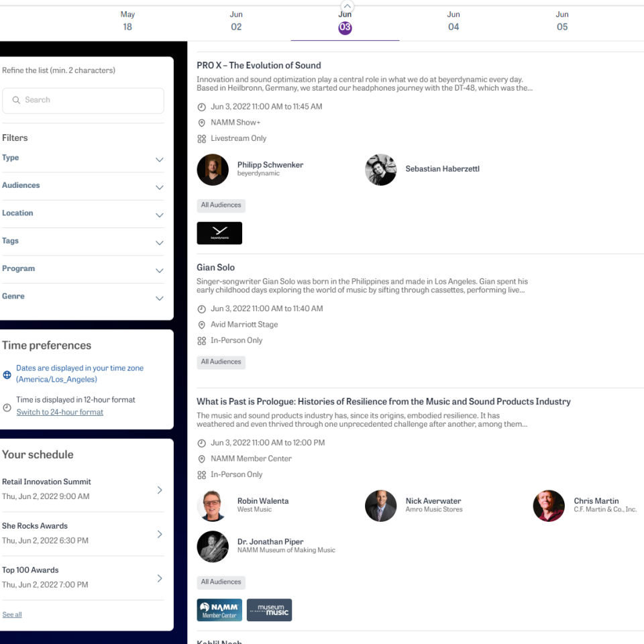Focus the Search field to refine list
644x644 pixels.
(83, 101)
